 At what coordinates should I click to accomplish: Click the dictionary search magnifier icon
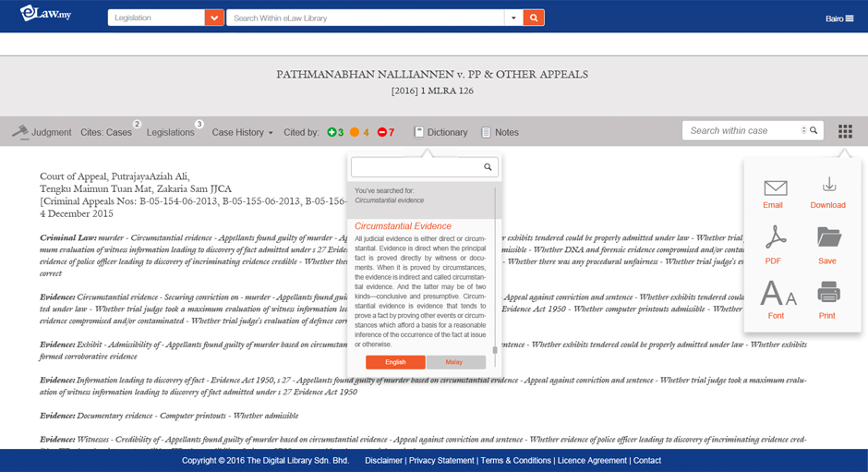pos(488,167)
